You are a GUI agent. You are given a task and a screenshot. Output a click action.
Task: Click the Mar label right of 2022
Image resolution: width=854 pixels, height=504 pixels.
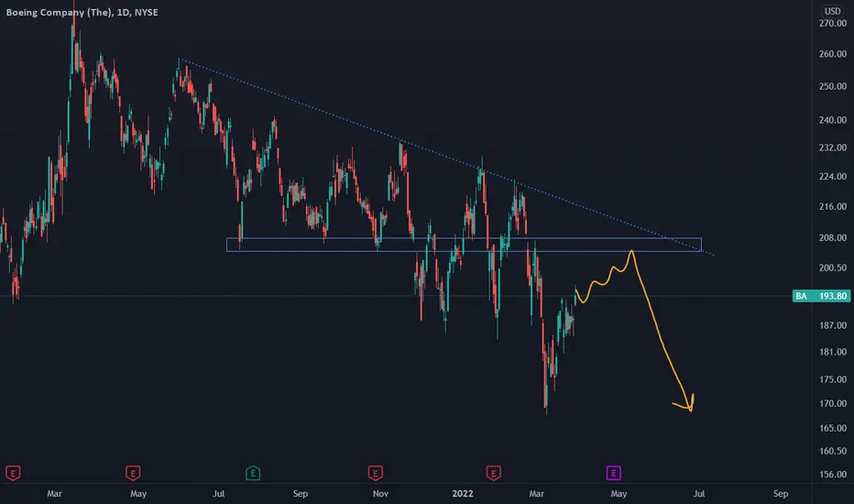click(x=536, y=494)
